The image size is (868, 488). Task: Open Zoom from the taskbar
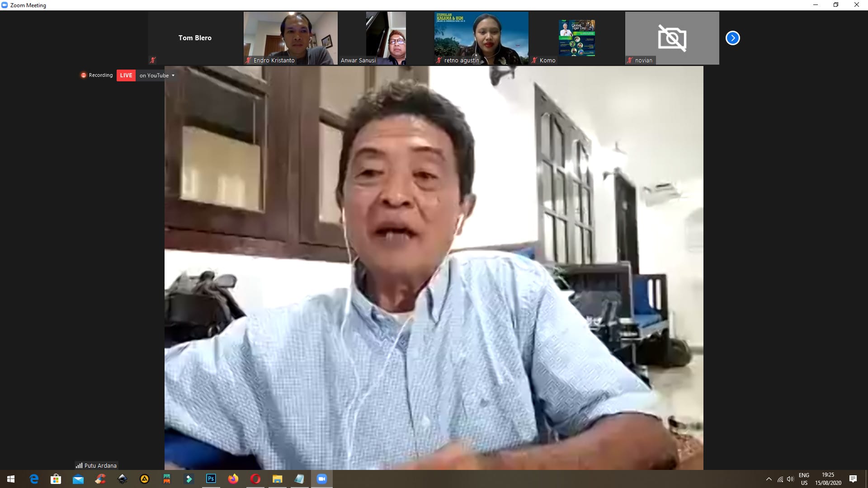(321, 479)
